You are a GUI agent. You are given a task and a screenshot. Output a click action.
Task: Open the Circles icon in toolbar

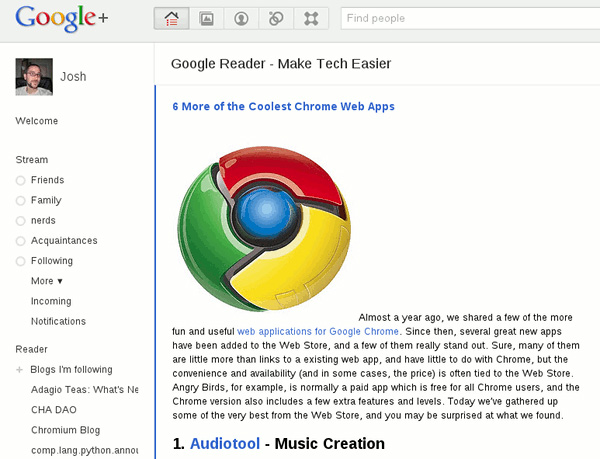pos(276,18)
